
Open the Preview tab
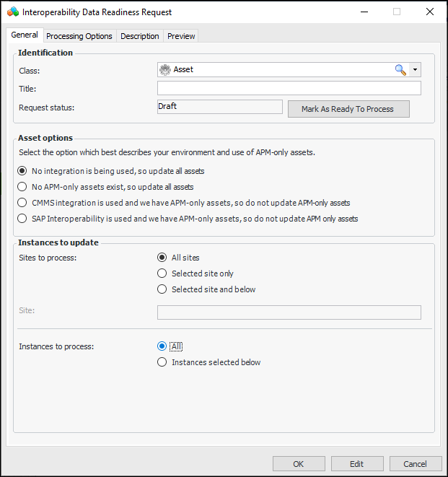(x=181, y=36)
